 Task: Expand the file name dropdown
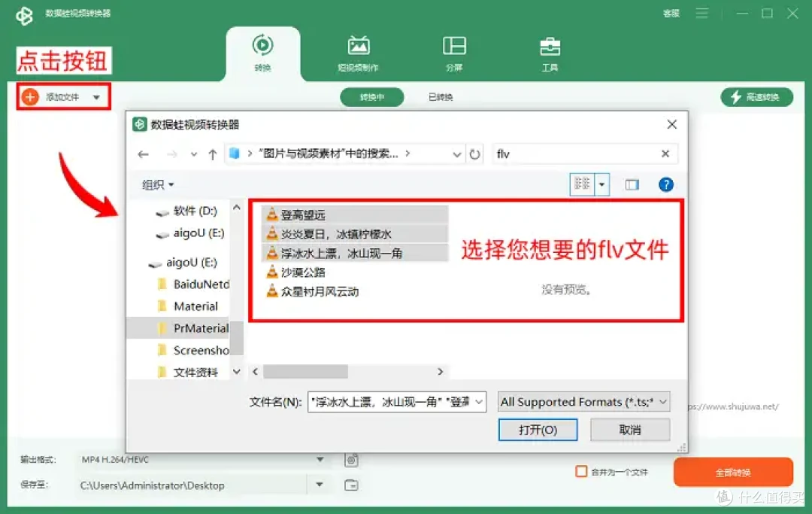(479, 402)
